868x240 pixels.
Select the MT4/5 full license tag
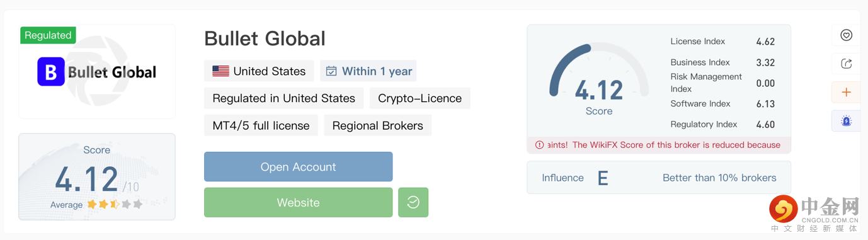coord(261,125)
